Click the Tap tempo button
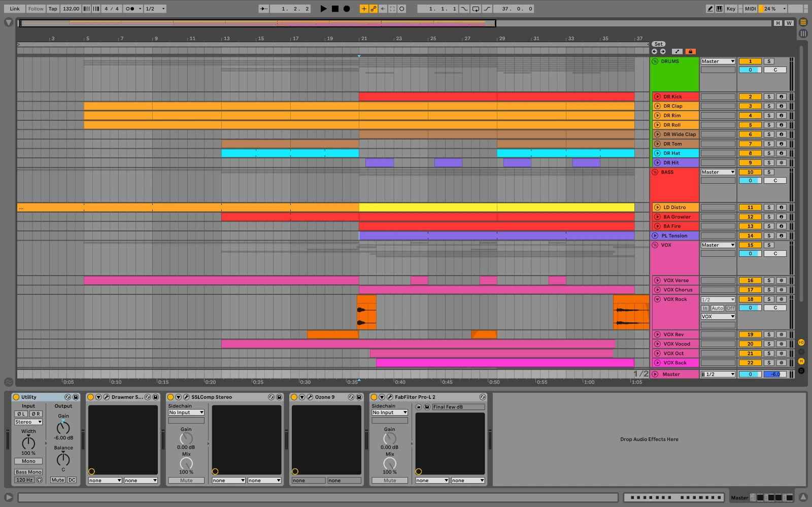 pos(53,9)
